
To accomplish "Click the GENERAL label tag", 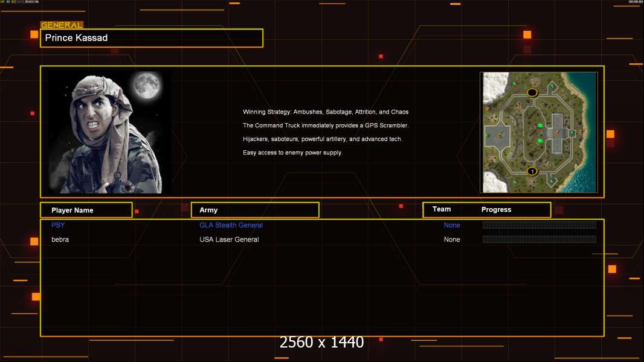I will click(62, 25).
